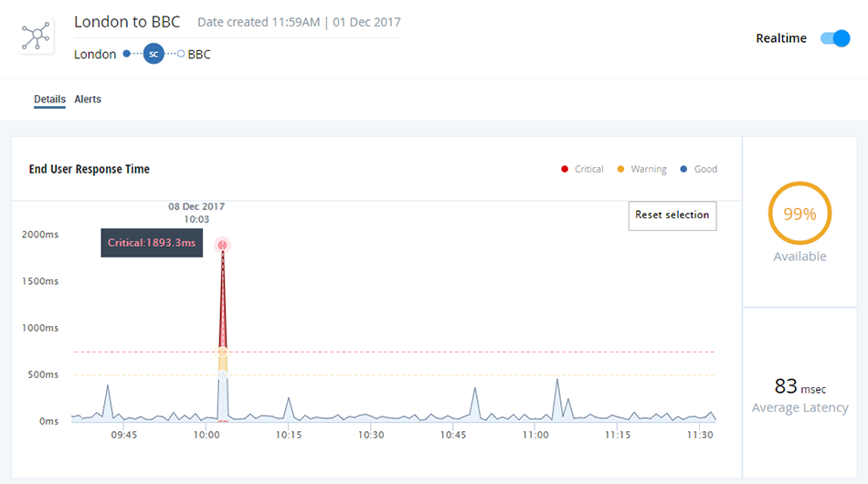Click the BBC destination hollow circle
Image resolution: width=868 pixels, height=484 pixels.
[x=181, y=54]
